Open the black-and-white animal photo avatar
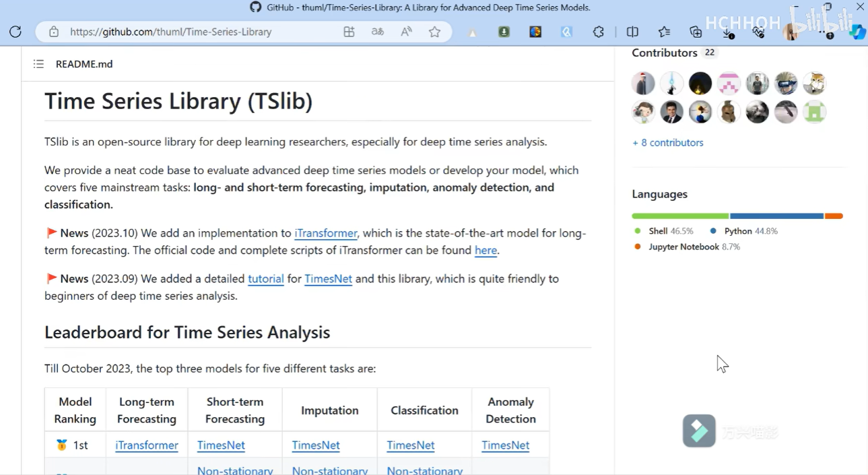Screen dimensions: 868x475 [x=758, y=112]
